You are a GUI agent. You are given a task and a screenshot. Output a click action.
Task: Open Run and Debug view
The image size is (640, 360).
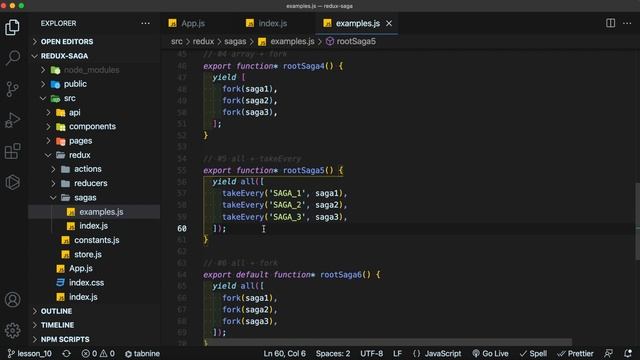tap(12, 120)
